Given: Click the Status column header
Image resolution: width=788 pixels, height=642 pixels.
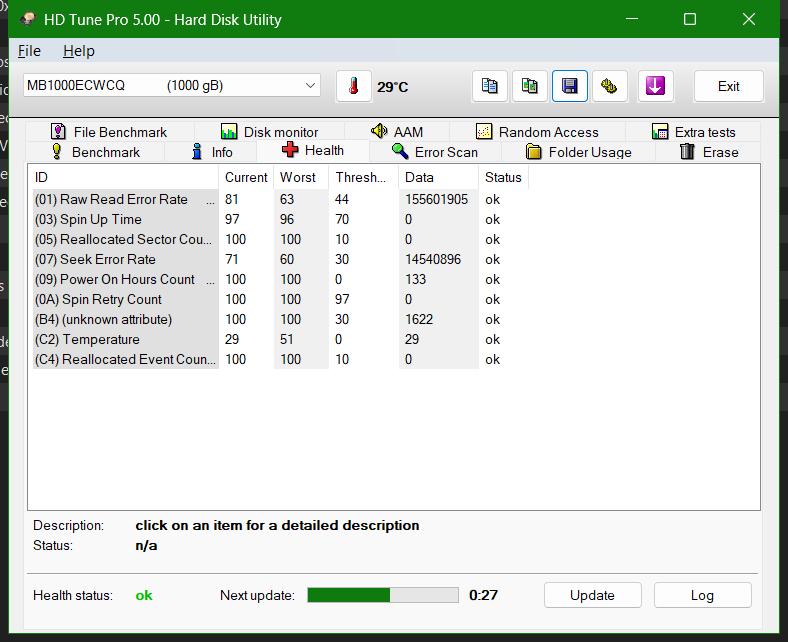Looking at the screenshot, I should click(x=504, y=177).
